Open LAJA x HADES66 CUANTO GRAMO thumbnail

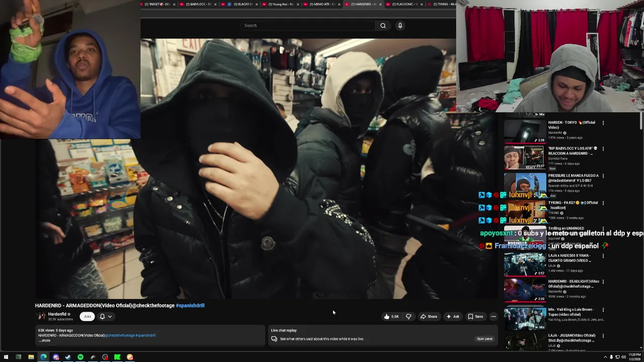pyautogui.click(x=525, y=264)
